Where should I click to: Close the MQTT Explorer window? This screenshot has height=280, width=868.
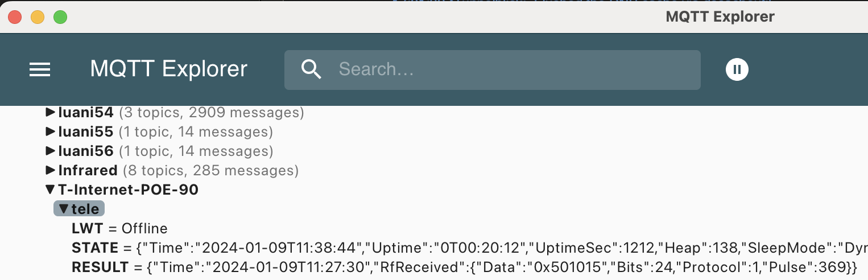point(15,17)
